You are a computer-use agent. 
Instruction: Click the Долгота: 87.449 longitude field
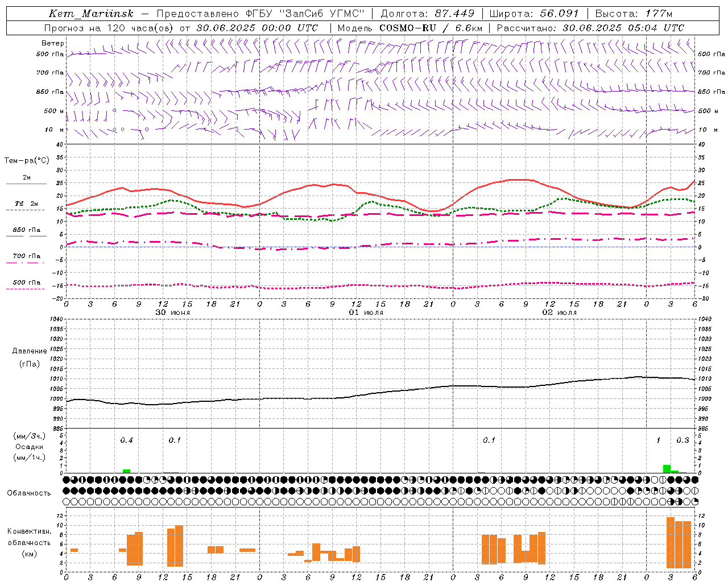(427, 14)
